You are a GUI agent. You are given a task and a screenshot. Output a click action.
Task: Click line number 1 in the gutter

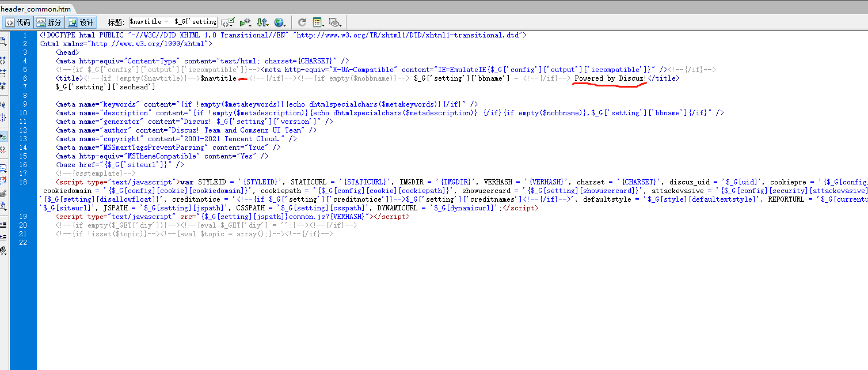pyautogui.click(x=25, y=35)
